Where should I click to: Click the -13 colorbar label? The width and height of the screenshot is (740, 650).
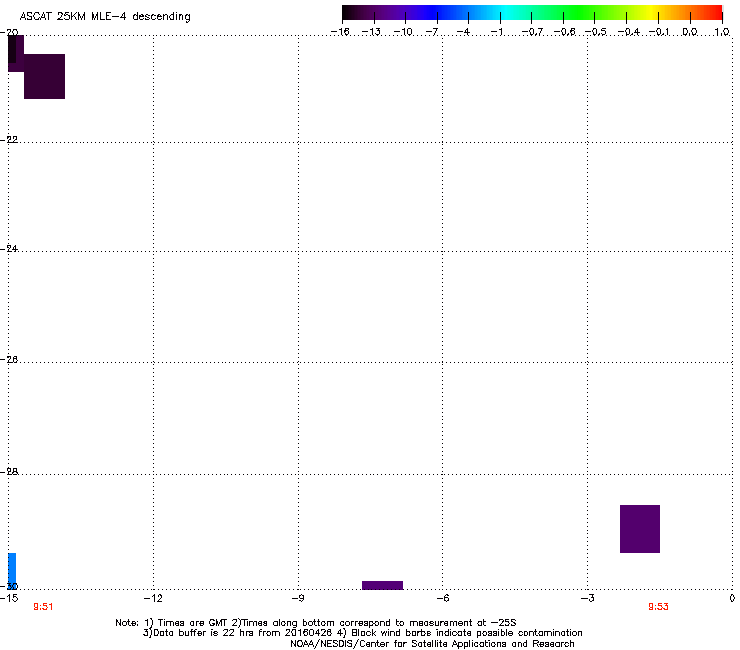click(x=371, y=32)
